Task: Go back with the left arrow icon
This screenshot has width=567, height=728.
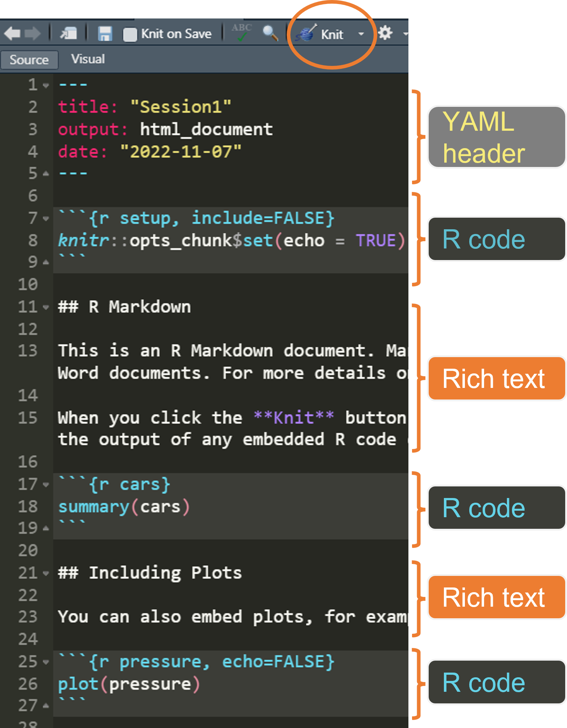Action: pyautogui.click(x=12, y=34)
